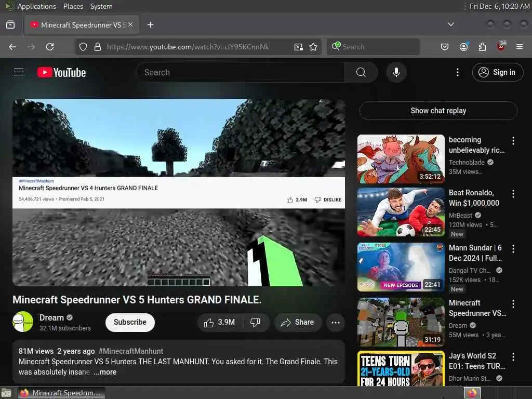Screen dimensions: 532x399
Task: Click the Firefox workspace switcher icon
Action: (x=472, y=393)
